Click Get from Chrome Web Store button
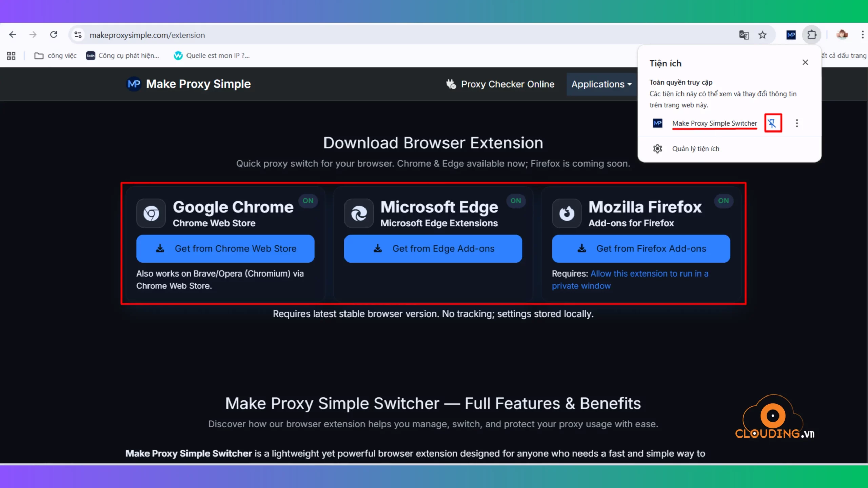This screenshot has width=868, height=488. pos(225,248)
